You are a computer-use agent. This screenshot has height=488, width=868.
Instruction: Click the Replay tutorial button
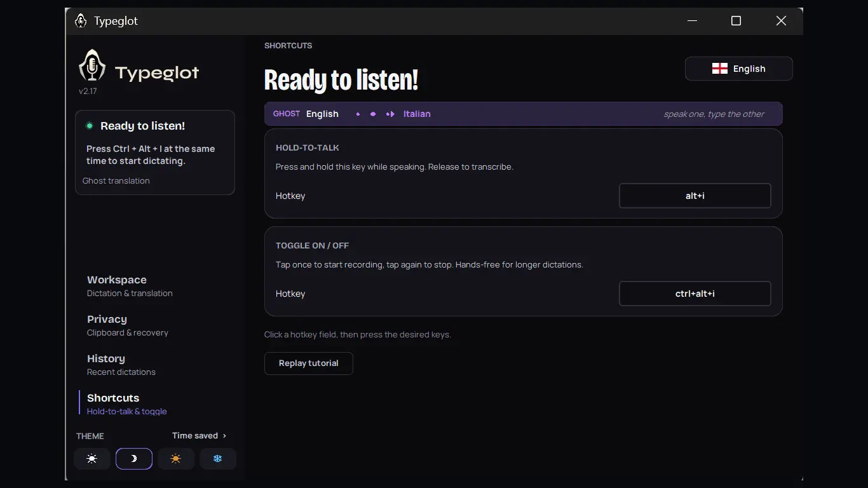309,363
